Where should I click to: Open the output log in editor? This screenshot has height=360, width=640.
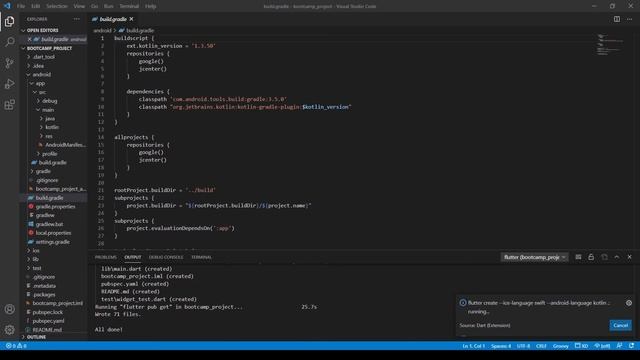click(x=604, y=257)
